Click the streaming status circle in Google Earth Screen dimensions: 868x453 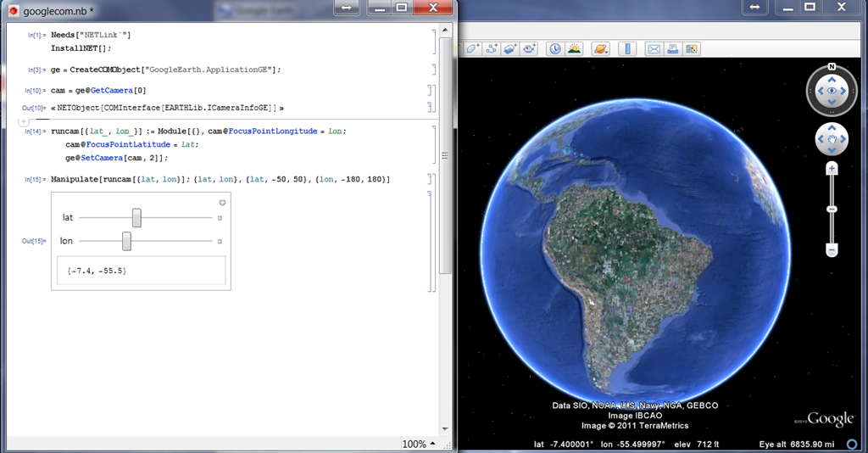pyautogui.click(x=852, y=445)
